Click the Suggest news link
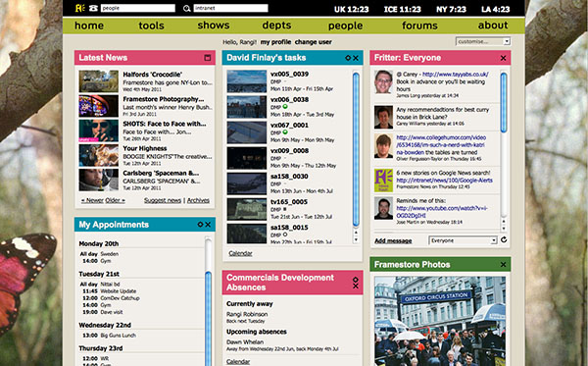This screenshot has height=366, width=588. 163,200
